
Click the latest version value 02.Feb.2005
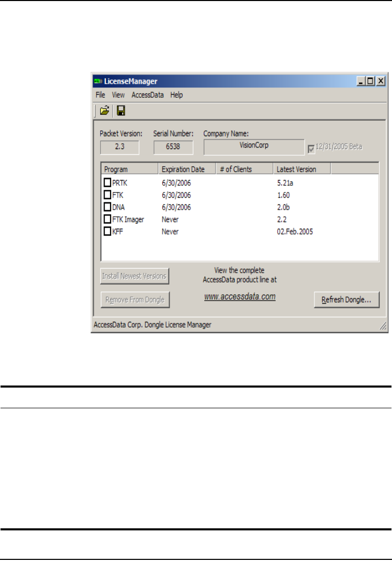(x=295, y=231)
